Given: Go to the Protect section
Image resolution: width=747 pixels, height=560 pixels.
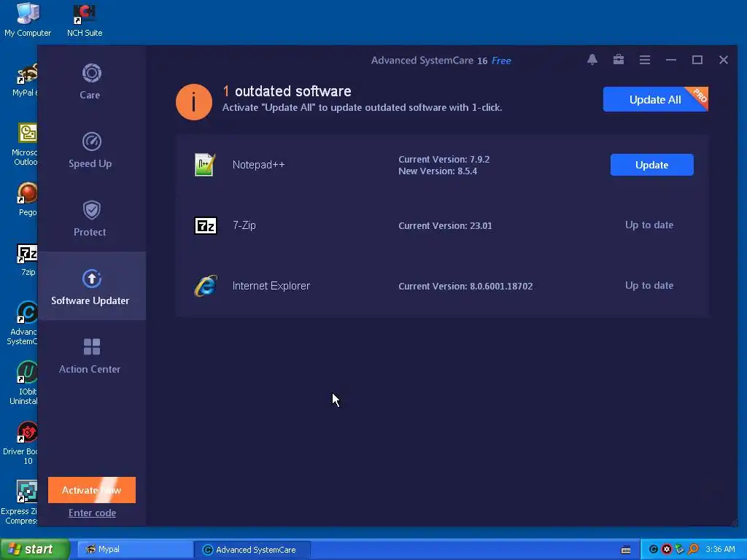Looking at the screenshot, I should 90,218.
